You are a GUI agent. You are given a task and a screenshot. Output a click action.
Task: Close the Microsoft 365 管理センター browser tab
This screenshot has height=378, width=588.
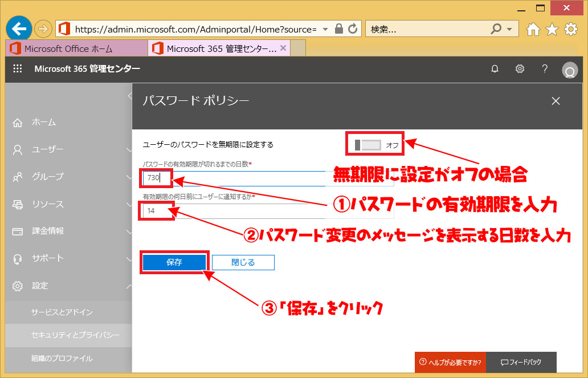coord(283,48)
